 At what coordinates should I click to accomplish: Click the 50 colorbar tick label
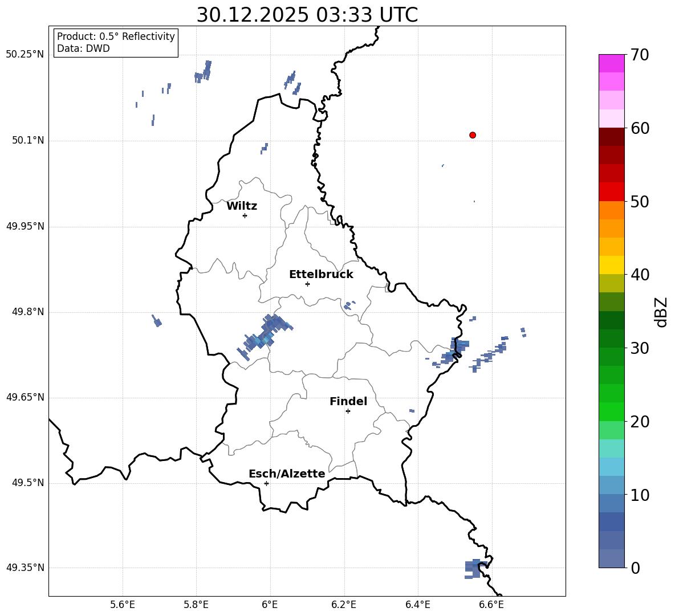pyautogui.click(x=640, y=202)
